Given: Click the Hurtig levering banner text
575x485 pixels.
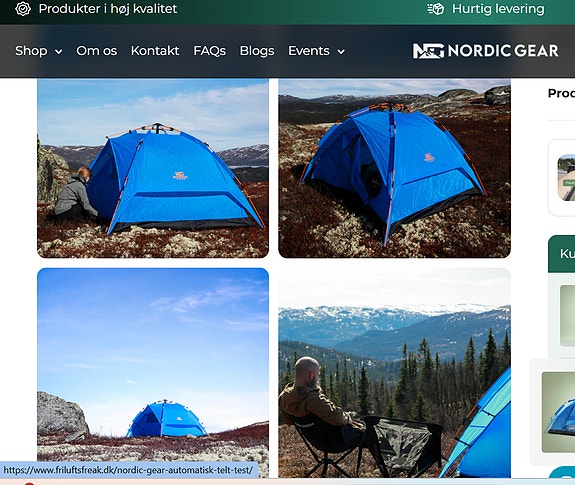Looking at the screenshot, I should pos(498,9).
